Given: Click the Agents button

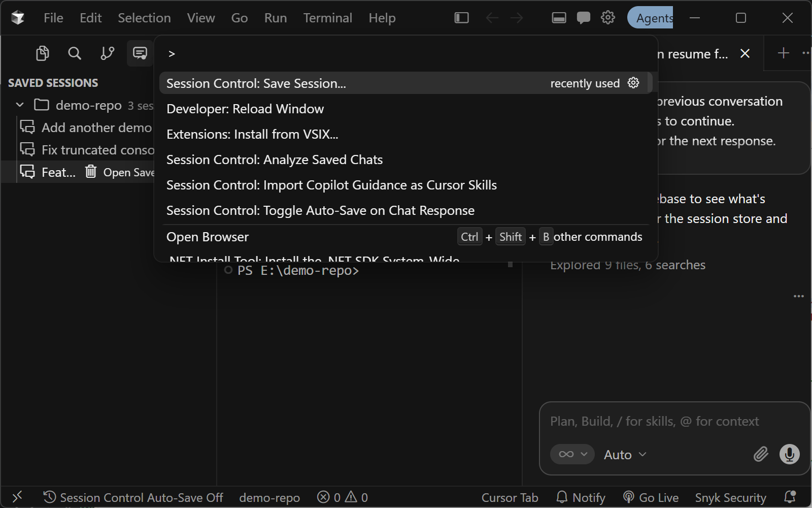Looking at the screenshot, I should tap(651, 18).
